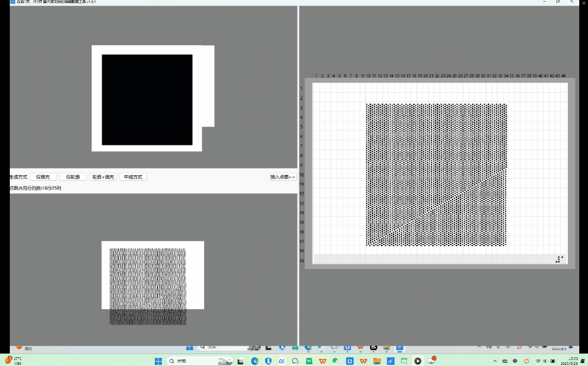Expand the hidden system tray icons chevron

coord(495,361)
